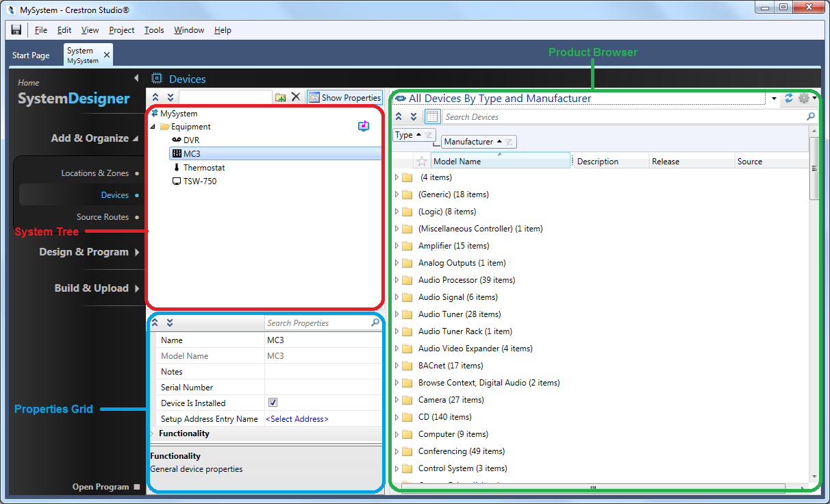Toggle the Show Properties button
This screenshot has width=830, height=504.
(x=344, y=97)
